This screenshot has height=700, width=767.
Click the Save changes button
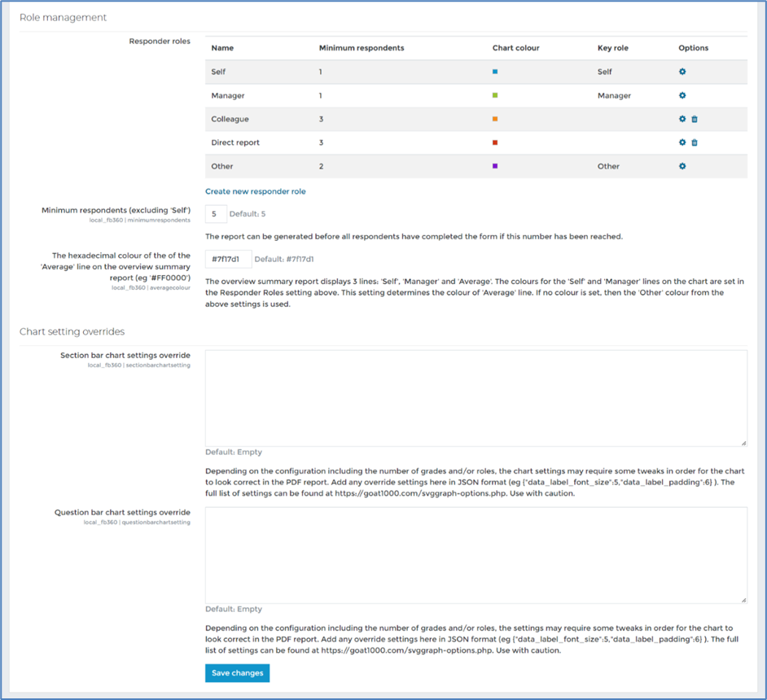click(x=237, y=673)
